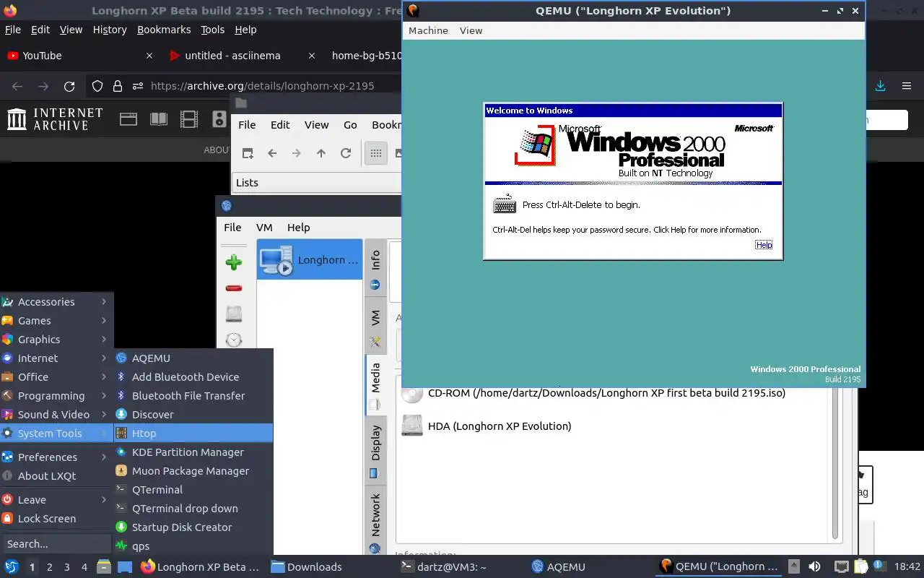
Task: Reload the Firefox page
Action: point(69,86)
